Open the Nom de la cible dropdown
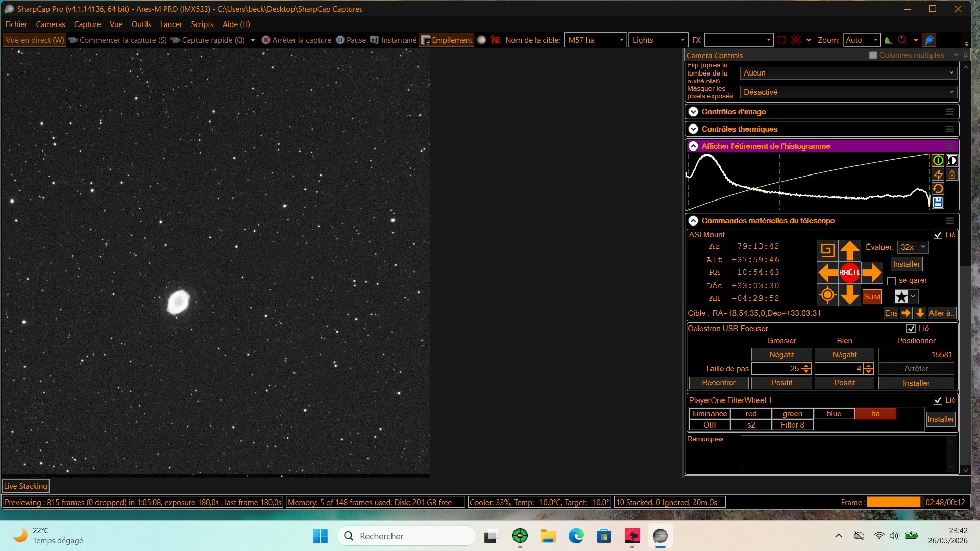Image resolution: width=980 pixels, height=551 pixels. (621, 40)
